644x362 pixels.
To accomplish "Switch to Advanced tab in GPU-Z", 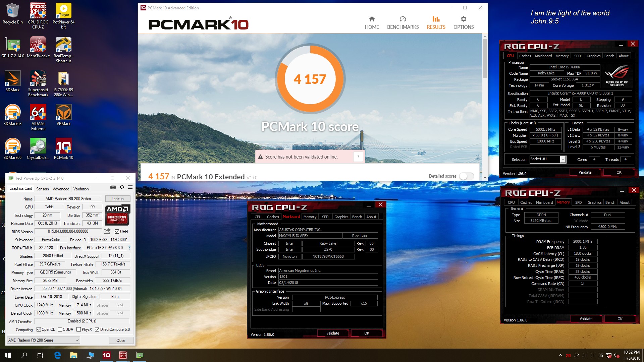I will click(61, 189).
